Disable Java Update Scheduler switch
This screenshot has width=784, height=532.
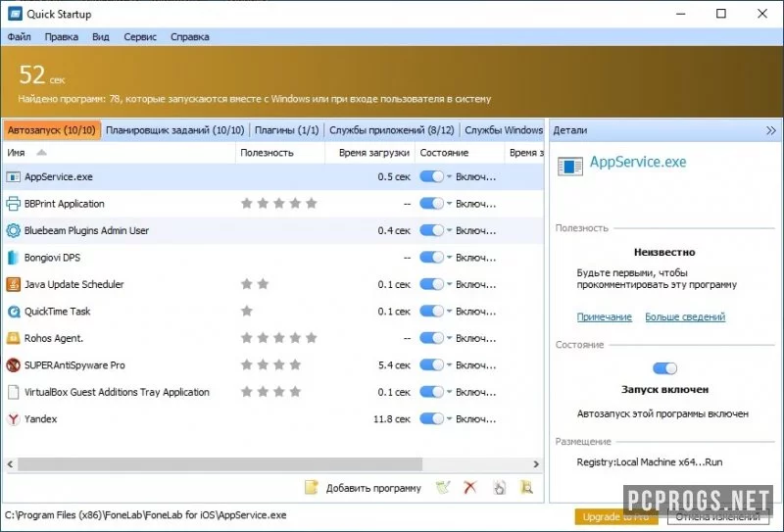click(x=431, y=284)
